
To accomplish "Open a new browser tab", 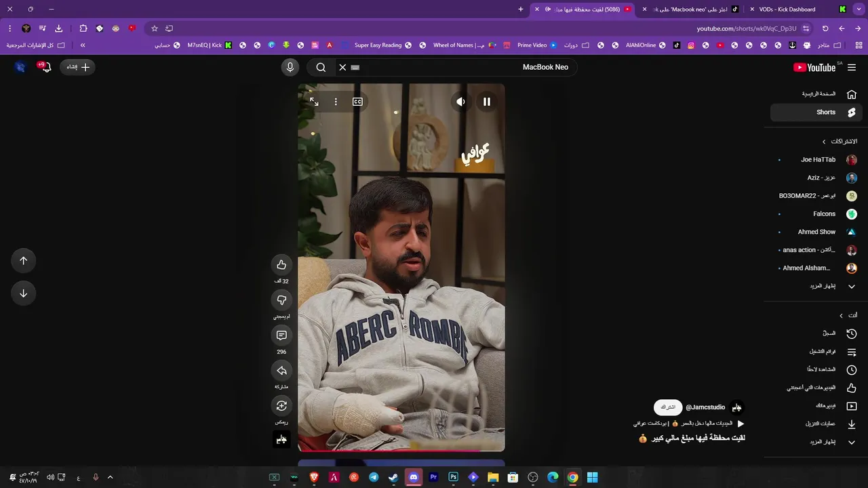I will [x=521, y=9].
